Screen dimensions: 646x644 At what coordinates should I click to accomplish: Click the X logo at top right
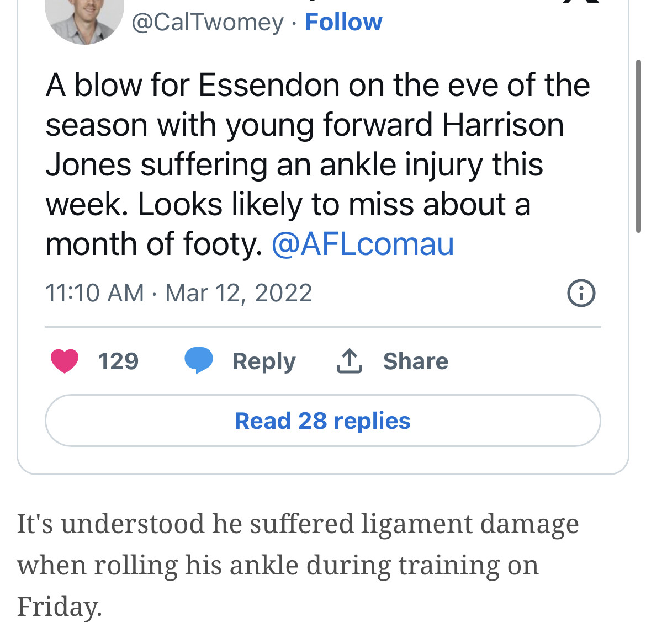click(x=581, y=2)
